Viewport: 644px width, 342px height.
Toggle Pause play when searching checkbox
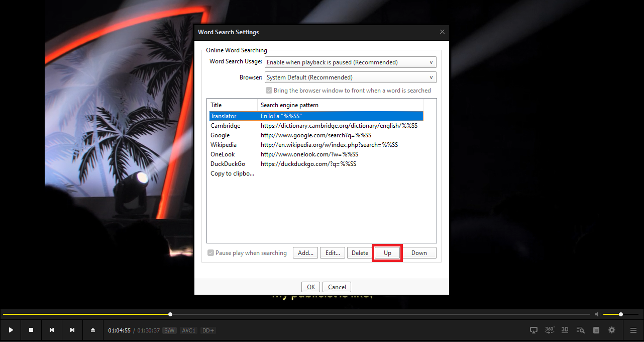[x=211, y=253]
